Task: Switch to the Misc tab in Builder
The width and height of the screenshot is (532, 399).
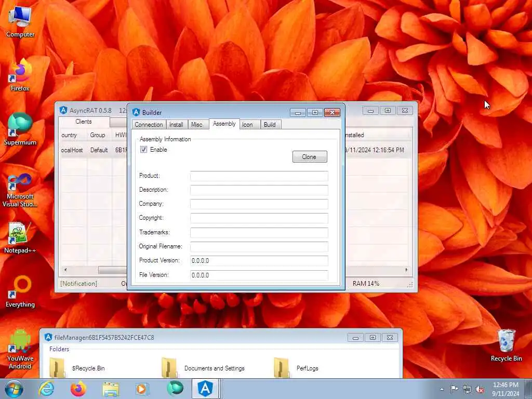Action: tap(197, 125)
